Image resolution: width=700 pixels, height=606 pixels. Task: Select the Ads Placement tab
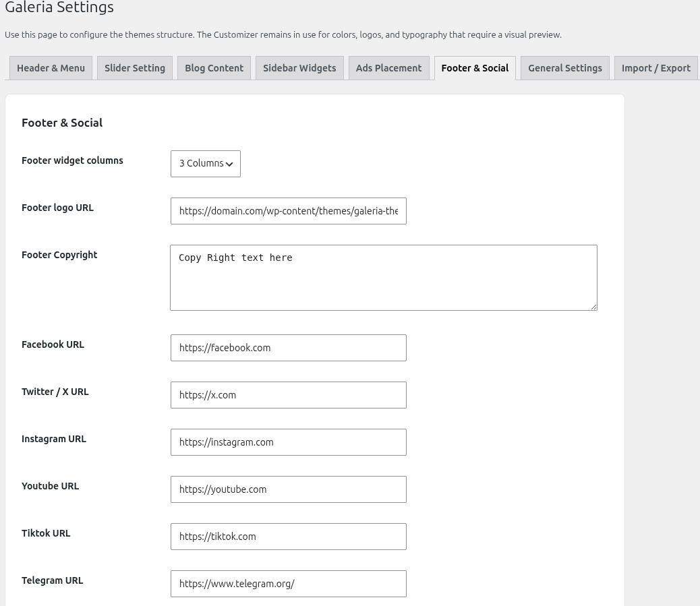point(389,68)
